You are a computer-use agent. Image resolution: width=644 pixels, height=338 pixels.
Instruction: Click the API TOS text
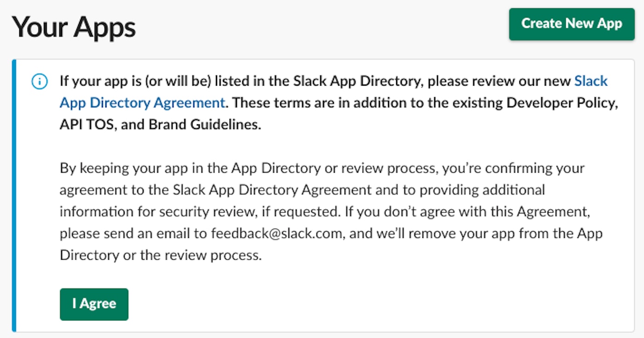pyautogui.click(x=86, y=124)
